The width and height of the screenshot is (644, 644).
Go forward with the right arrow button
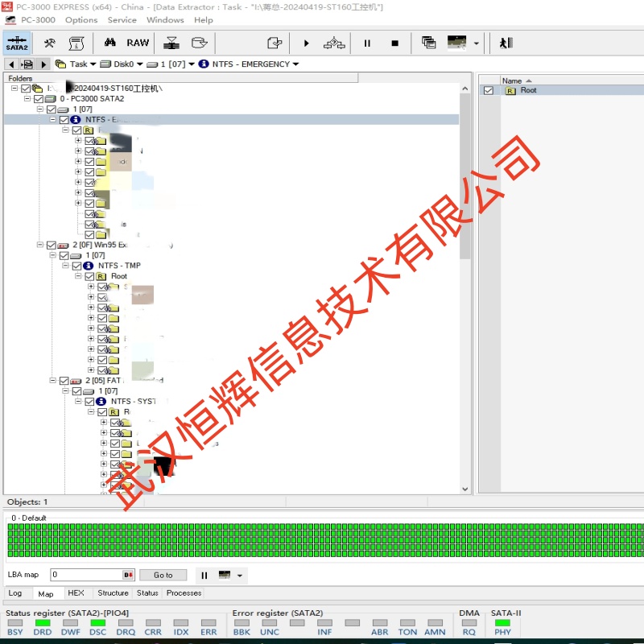tap(43, 64)
